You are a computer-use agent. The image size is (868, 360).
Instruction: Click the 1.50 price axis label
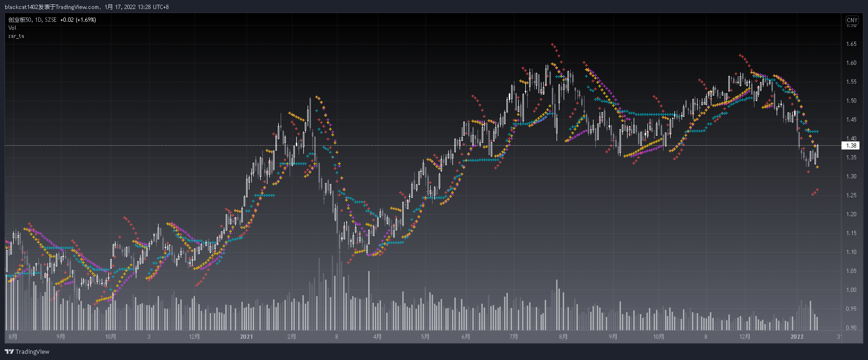click(851, 101)
